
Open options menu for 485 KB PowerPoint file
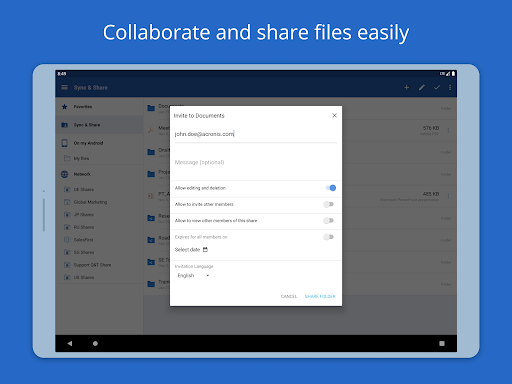[x=448, y=196]
